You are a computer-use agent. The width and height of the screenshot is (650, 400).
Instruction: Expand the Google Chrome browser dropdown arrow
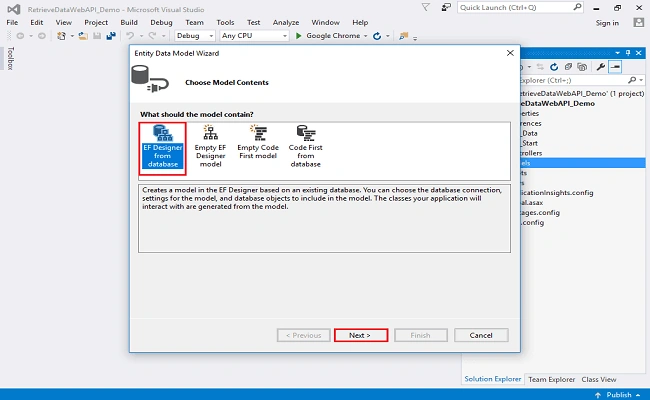click(366, 36)
